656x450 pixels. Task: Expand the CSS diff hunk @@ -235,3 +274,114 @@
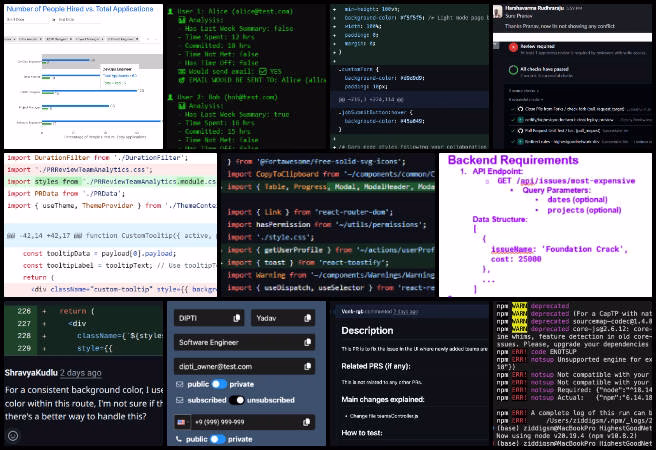point(409,100)
